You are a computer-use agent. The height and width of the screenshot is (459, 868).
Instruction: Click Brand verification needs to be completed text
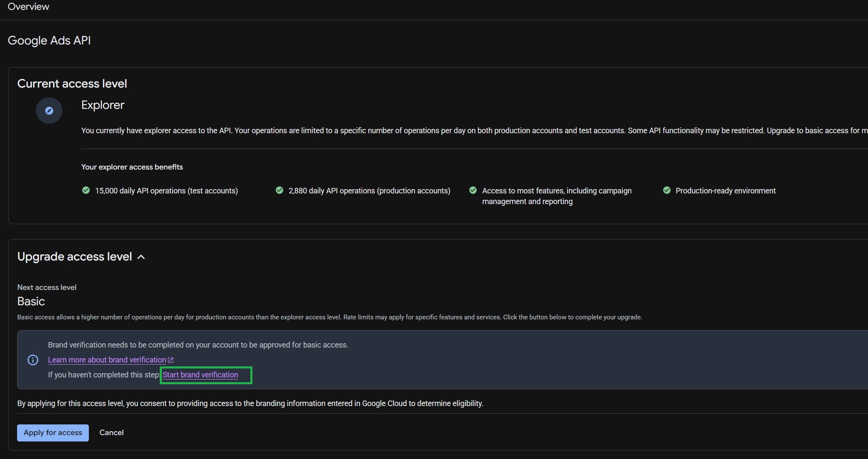pyautogui.click(x=198, y=345)
